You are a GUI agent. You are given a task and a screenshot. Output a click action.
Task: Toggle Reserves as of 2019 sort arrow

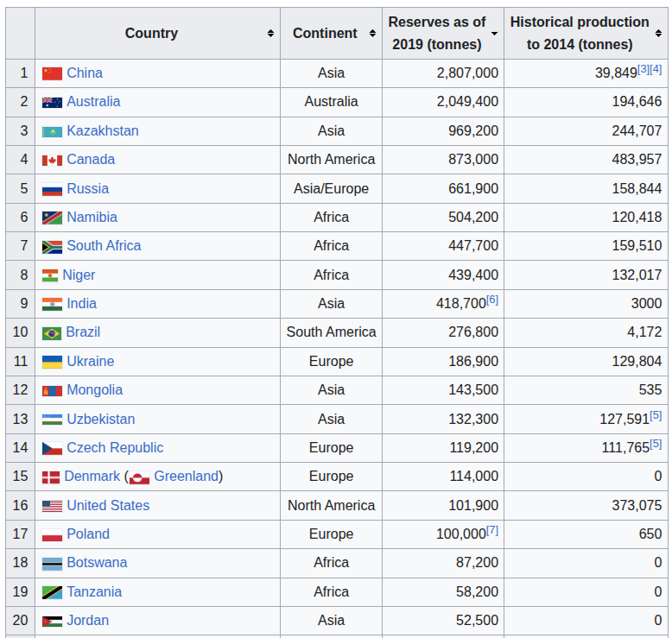pos(494,34)
